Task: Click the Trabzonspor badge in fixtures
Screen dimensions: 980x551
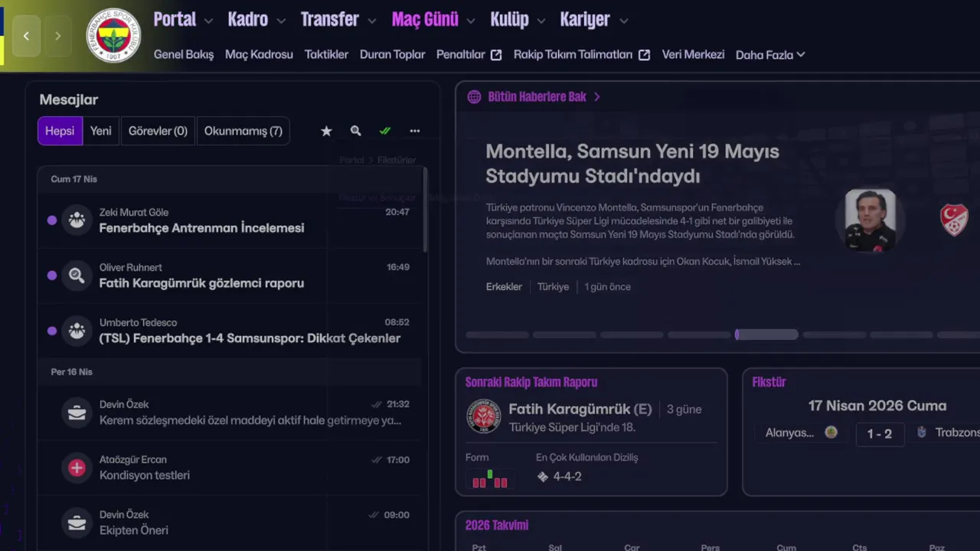Action: click(x=921, y=432)
